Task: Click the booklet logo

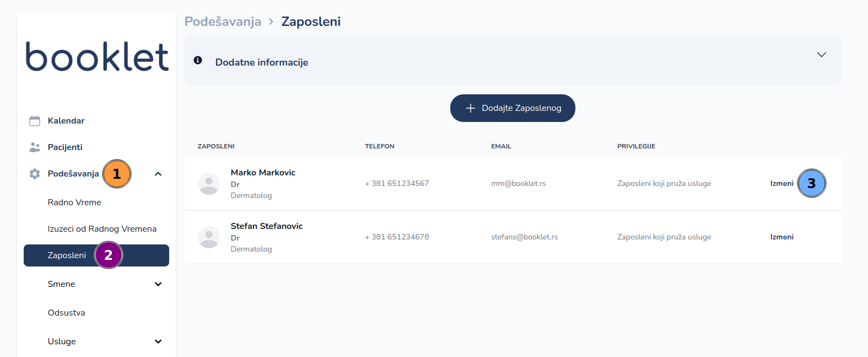Action: (x=97, y=57)
